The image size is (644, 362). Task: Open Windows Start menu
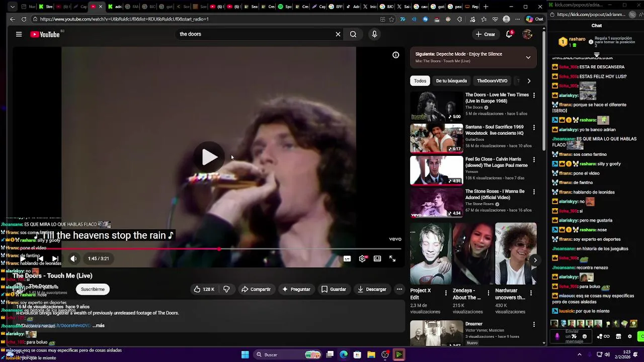pos(245,354)
